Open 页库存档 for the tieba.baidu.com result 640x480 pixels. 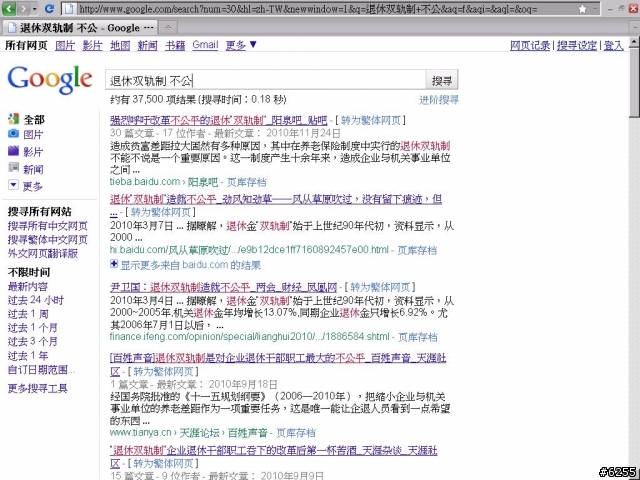[x=246, y=182]
